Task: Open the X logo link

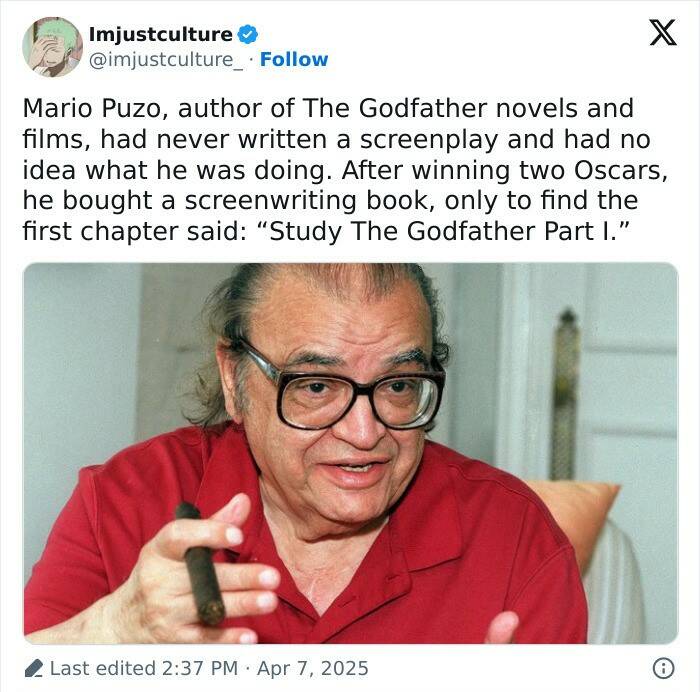Action: (x=663, y=32)
